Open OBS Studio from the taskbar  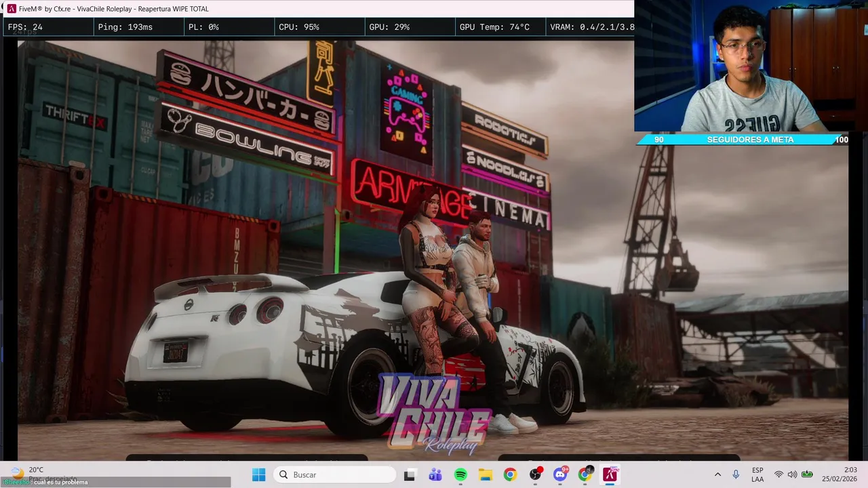pyautogui.click(x=536, y=475)
